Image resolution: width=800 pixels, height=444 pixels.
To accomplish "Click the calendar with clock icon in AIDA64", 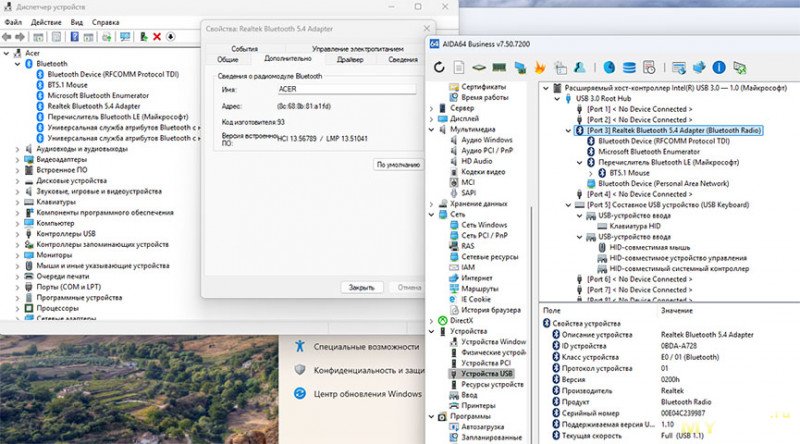I will point(649,67).
